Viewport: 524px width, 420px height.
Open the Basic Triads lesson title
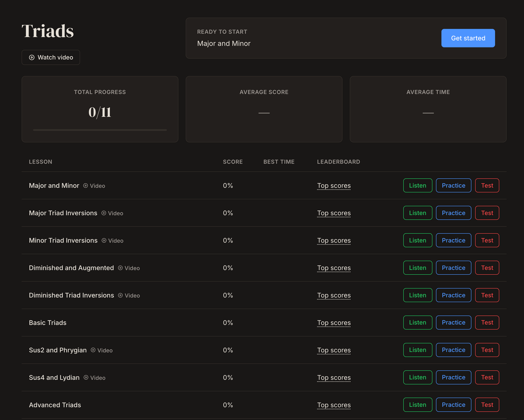click(x=48, y=323)
